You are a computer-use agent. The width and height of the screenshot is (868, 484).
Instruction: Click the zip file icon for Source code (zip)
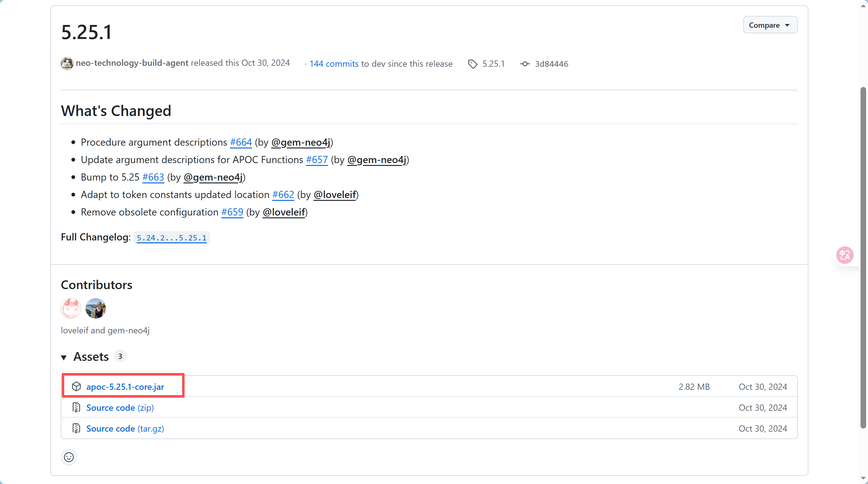pos(76,408)
